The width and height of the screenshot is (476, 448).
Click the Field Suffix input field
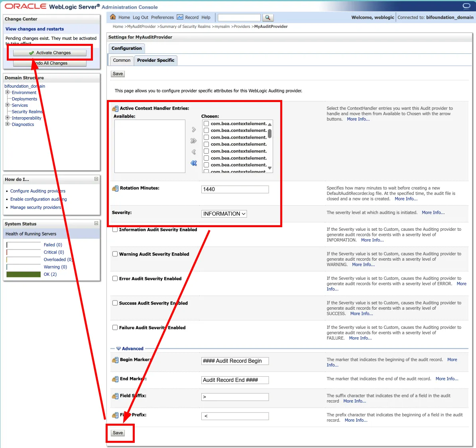coord(235,397)
